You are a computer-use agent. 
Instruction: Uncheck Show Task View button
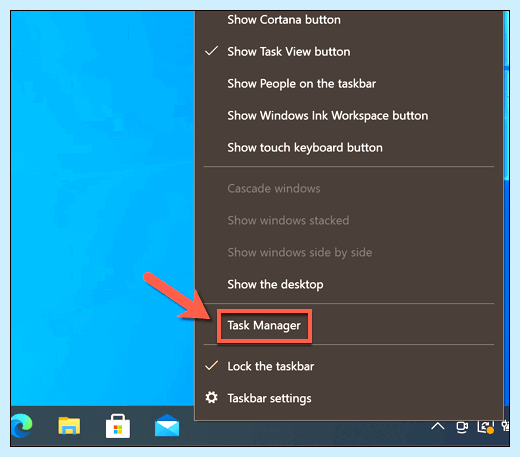tap(349, 52)
